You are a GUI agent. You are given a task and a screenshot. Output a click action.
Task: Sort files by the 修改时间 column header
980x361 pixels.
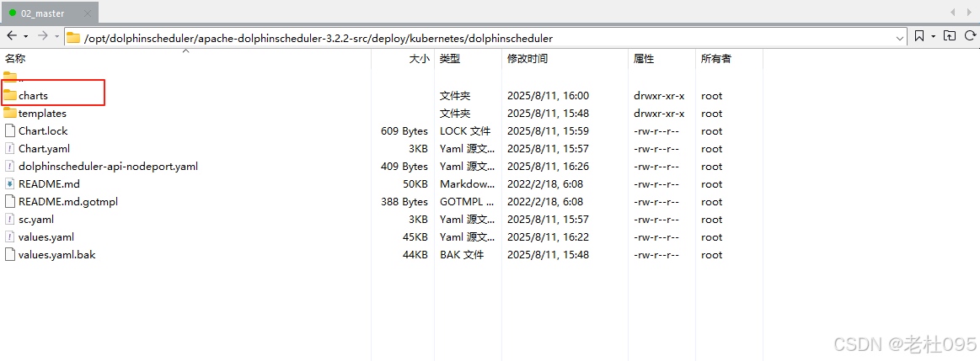point(527,59)
